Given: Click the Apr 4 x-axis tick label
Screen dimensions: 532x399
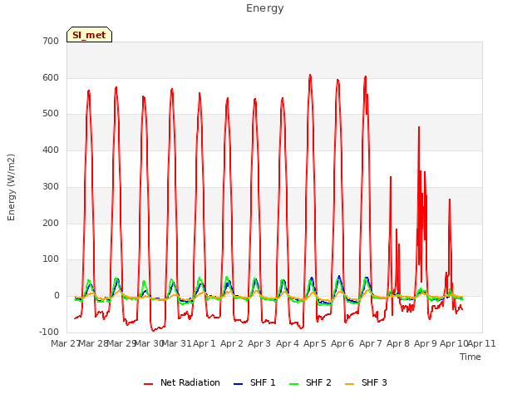Looking at the screenshot, I should (x=288, y=343).
